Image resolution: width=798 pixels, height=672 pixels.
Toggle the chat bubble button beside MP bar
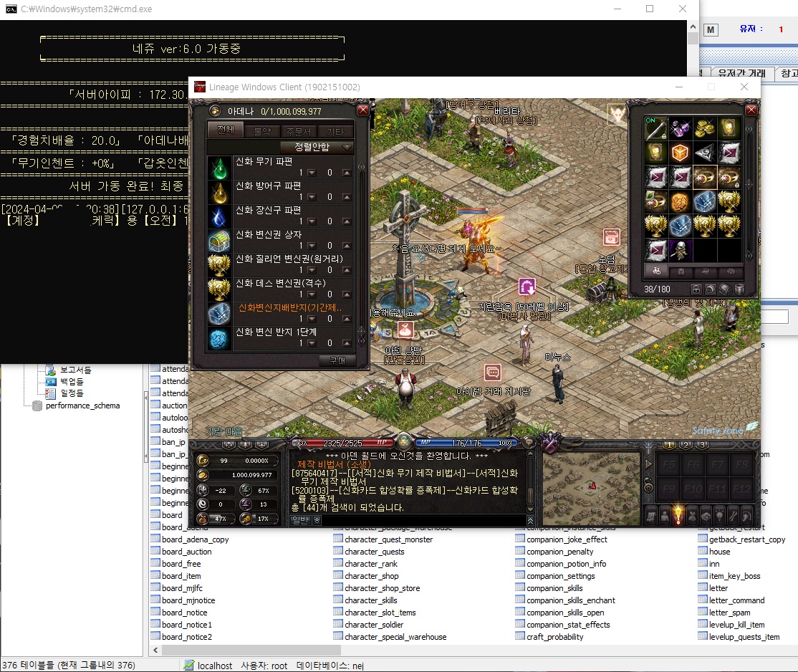(x=529, y=441)
